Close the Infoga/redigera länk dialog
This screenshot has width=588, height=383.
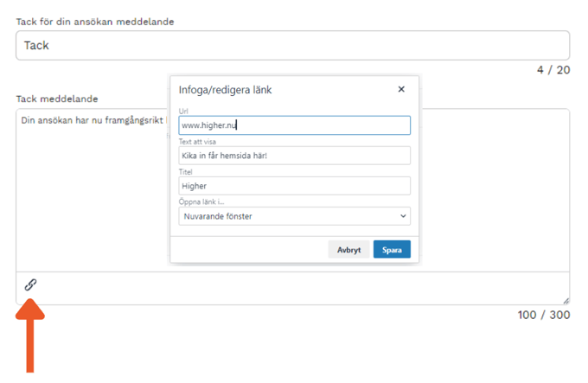coord(401,89)
